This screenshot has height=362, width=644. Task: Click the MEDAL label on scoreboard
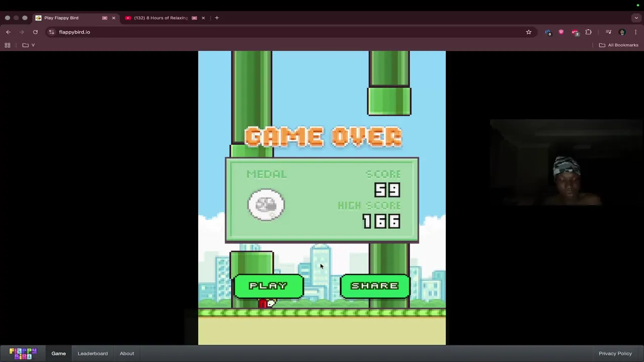267,174
